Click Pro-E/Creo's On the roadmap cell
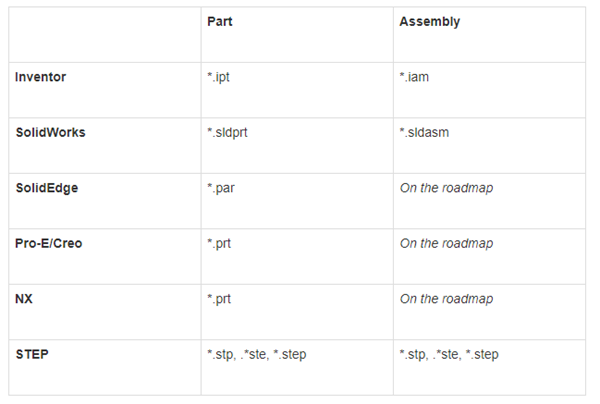 pyautogui.click(x=446, y=243)
